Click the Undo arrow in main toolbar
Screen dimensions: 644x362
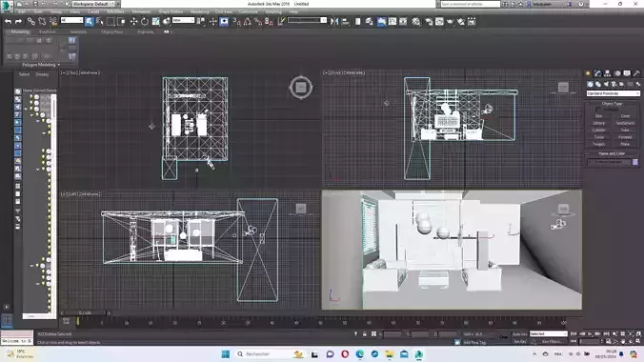pos(8,21)
